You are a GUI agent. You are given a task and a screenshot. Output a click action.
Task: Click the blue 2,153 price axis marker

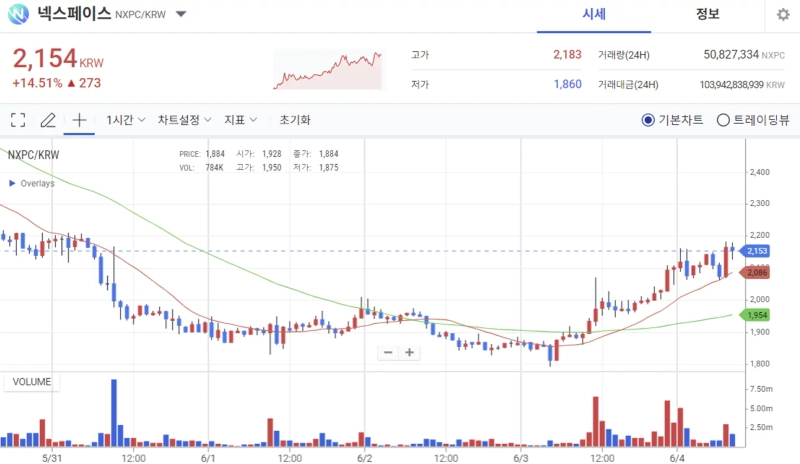point(757,251)
